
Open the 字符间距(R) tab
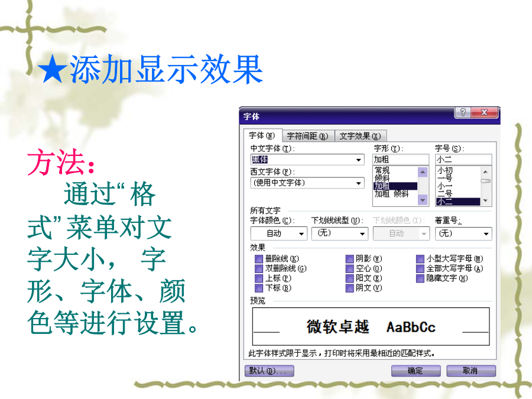click(x=308, y=136)
